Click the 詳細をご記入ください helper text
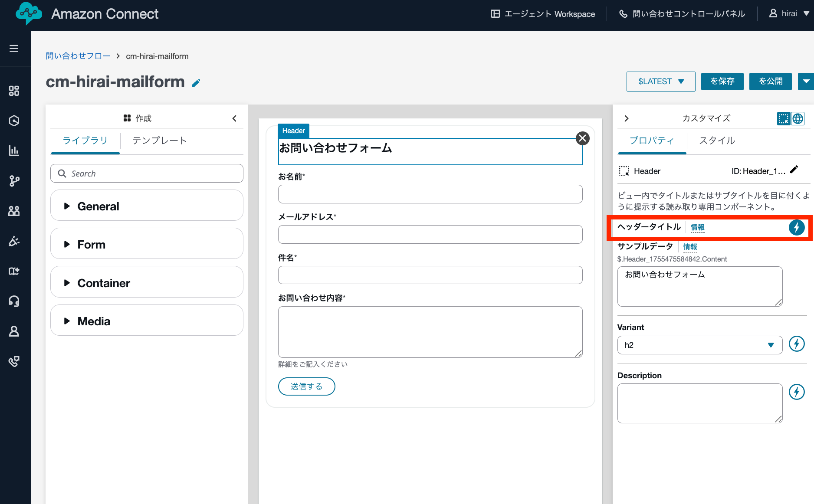 (x=313, y=364)
